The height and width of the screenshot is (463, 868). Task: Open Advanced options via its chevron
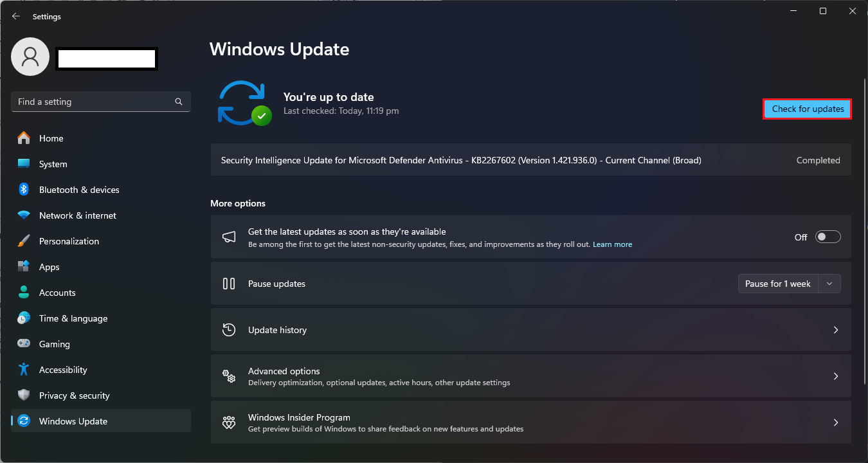836,376
